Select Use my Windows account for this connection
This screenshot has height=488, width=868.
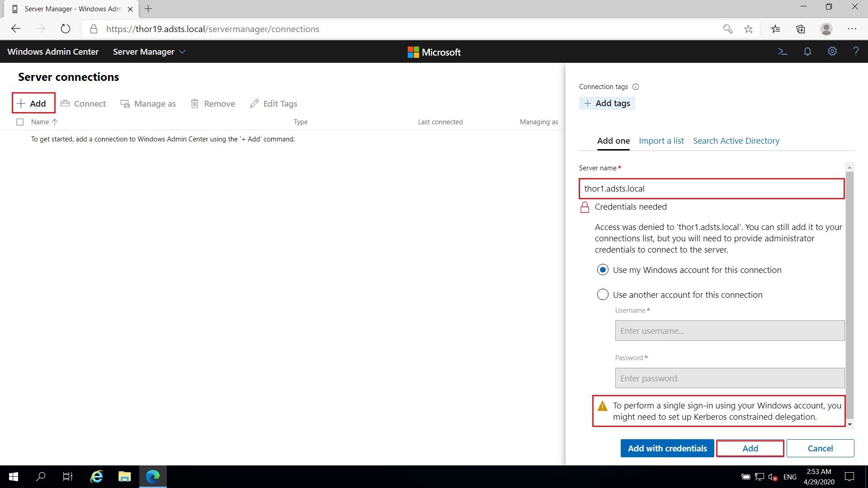coord(603,270)
